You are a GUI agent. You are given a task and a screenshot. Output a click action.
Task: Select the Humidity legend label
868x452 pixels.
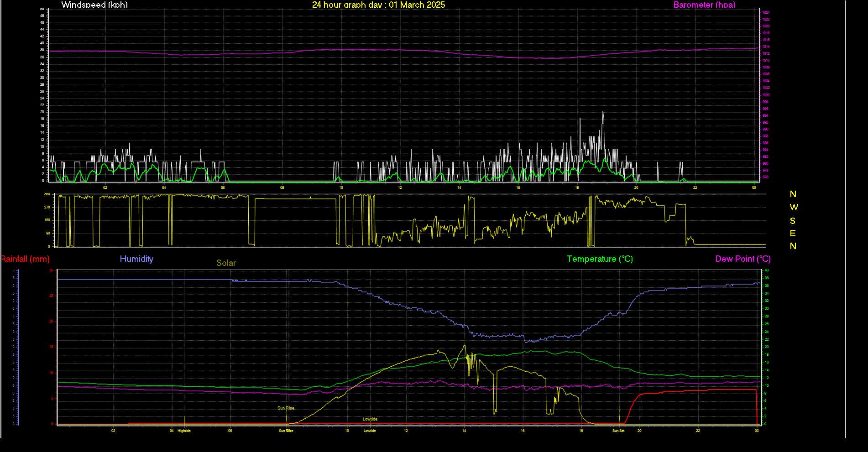(x=136, y=259)
